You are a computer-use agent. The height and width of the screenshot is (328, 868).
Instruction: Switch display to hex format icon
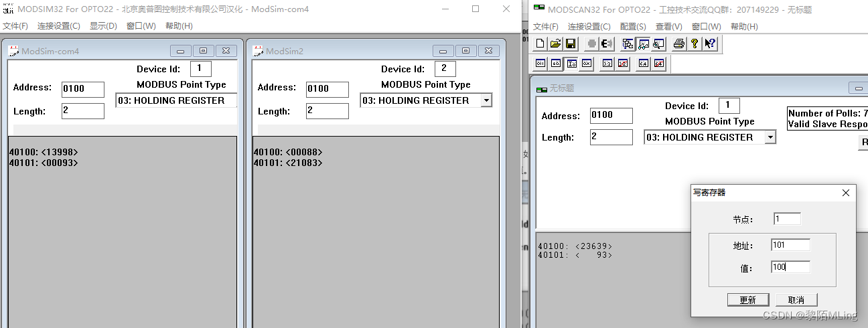587,64
